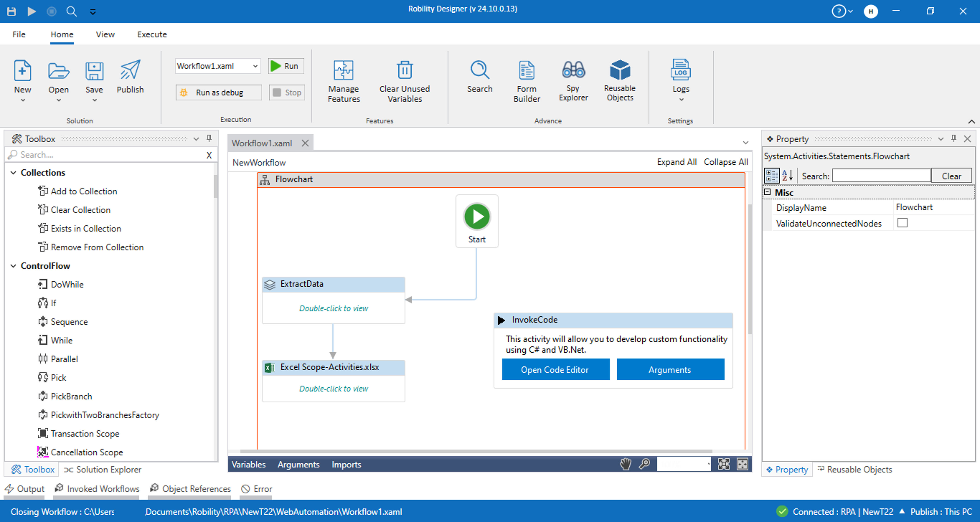Sort properties alphabetically
This screenshot has height=522, width=980.
coord(788,176)
